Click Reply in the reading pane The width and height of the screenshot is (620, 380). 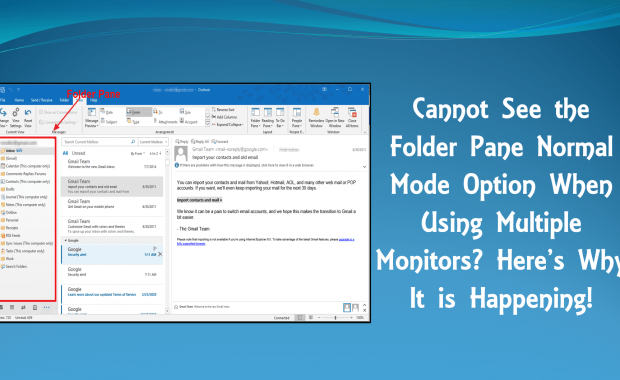tap(182, 141)
